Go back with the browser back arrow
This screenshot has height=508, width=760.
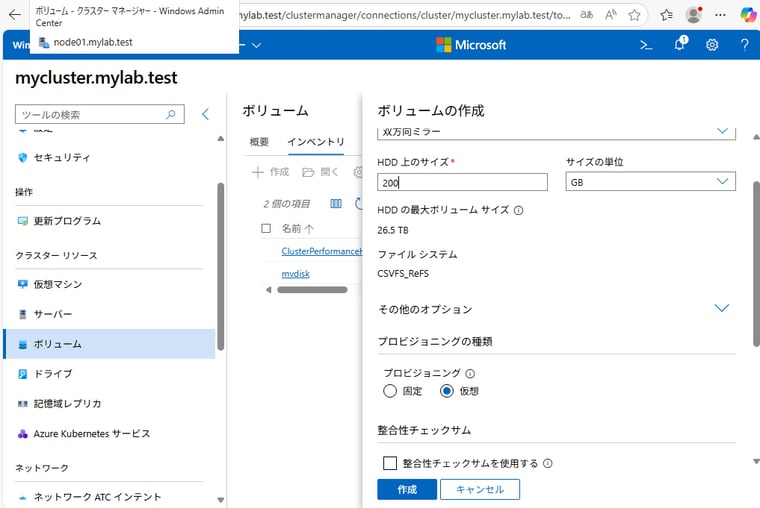15,15
